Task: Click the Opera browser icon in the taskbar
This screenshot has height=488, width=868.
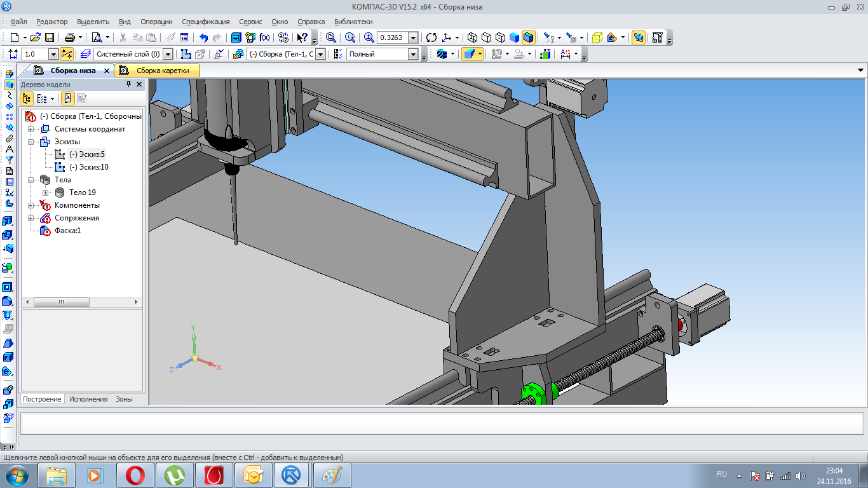Action: (x=135, y=475)
